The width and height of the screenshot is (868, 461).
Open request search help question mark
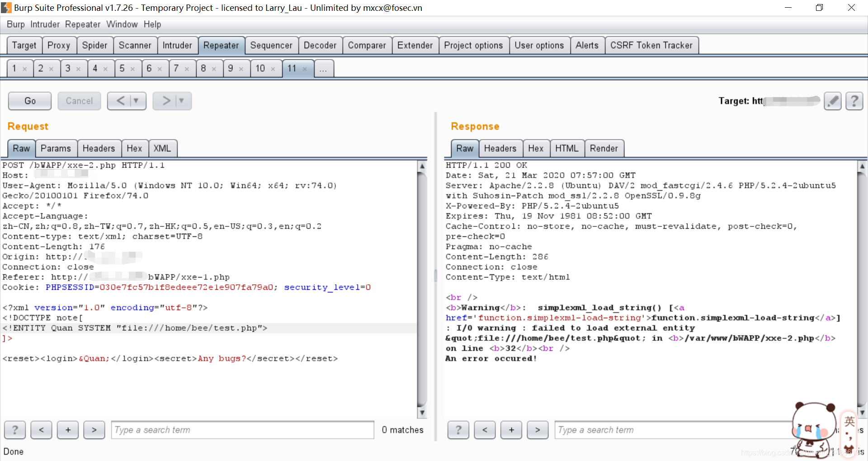coord(15,430)
